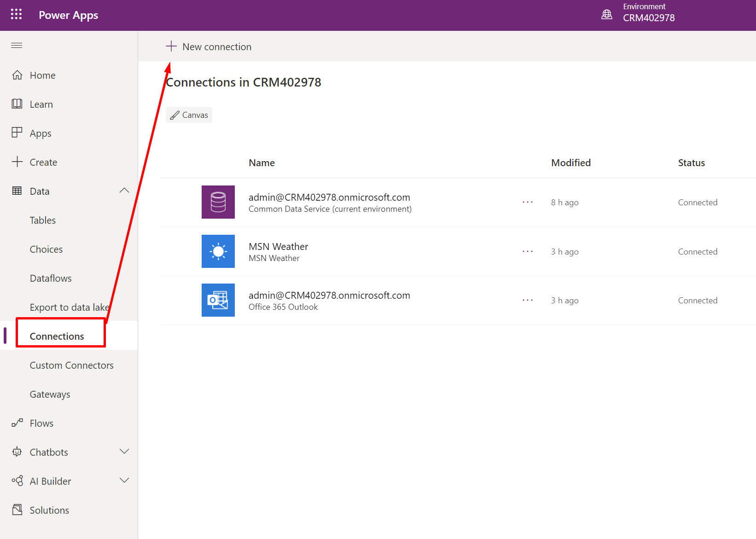Click the New connection button
Image resolution: width=756 pixels, height=539 pixels.
point(209,46)
